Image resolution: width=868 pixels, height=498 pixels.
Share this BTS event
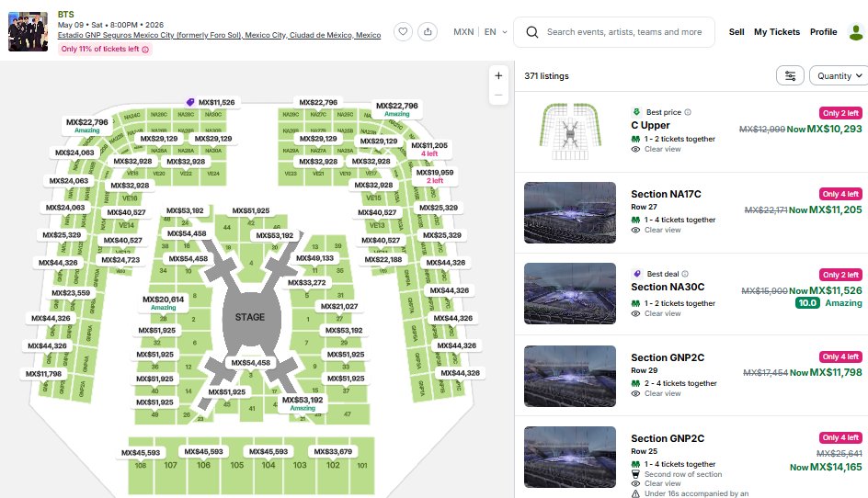[x=428, y=31]
